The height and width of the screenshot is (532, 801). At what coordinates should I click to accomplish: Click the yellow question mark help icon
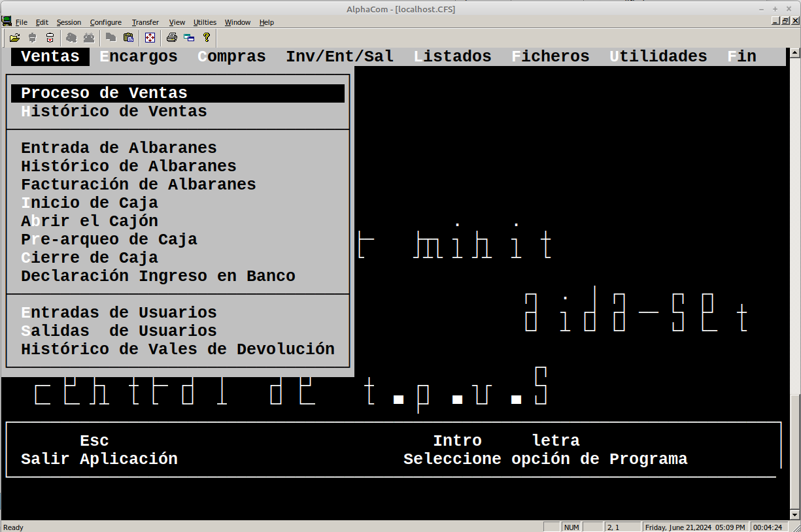pyautogui.click(x=207, y=38)
